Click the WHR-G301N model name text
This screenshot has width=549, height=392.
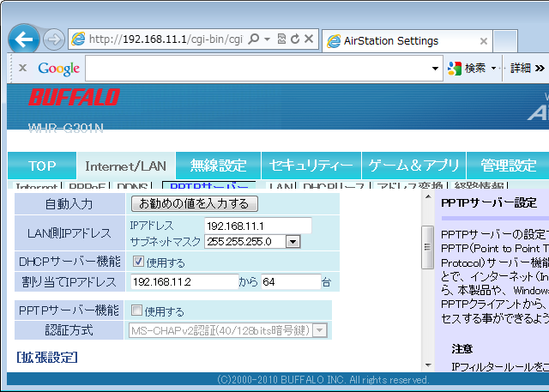pos(65,129)
